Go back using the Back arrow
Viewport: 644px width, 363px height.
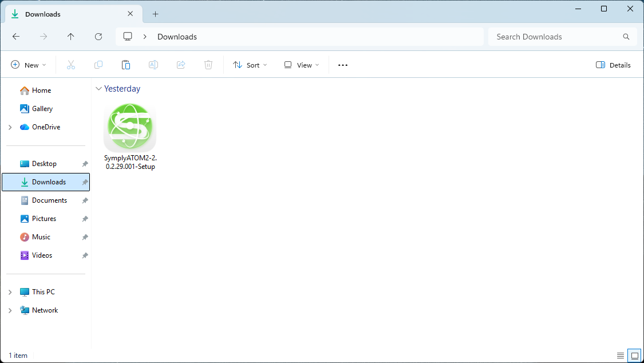click(16, 37)
